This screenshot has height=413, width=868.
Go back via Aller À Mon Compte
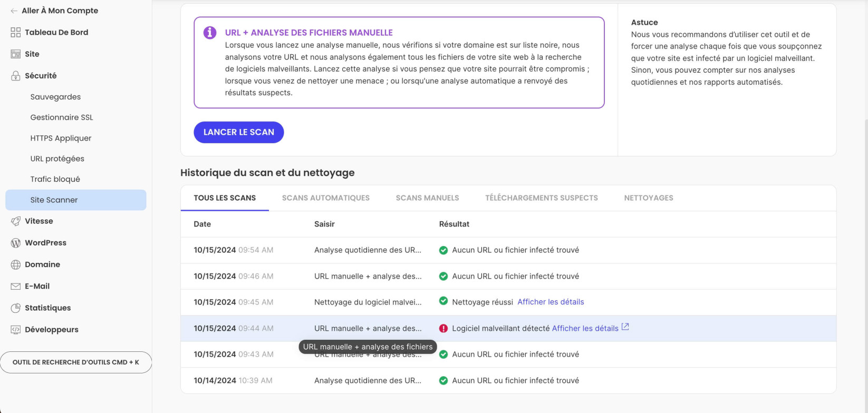click(60, 11)
